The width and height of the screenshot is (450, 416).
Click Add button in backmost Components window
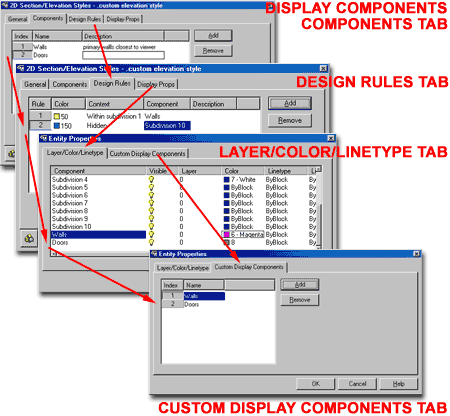(x=213, y=36)
